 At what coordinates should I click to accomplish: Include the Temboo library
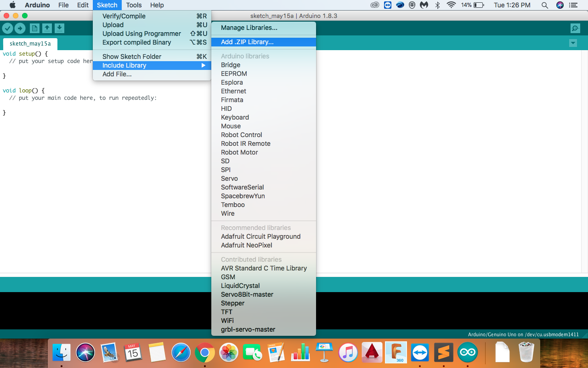[264, 205]
